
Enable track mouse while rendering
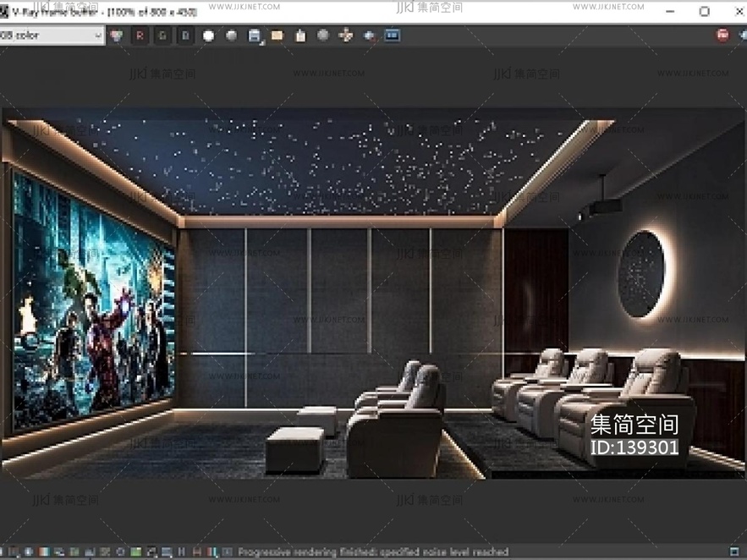click(345, 36)
